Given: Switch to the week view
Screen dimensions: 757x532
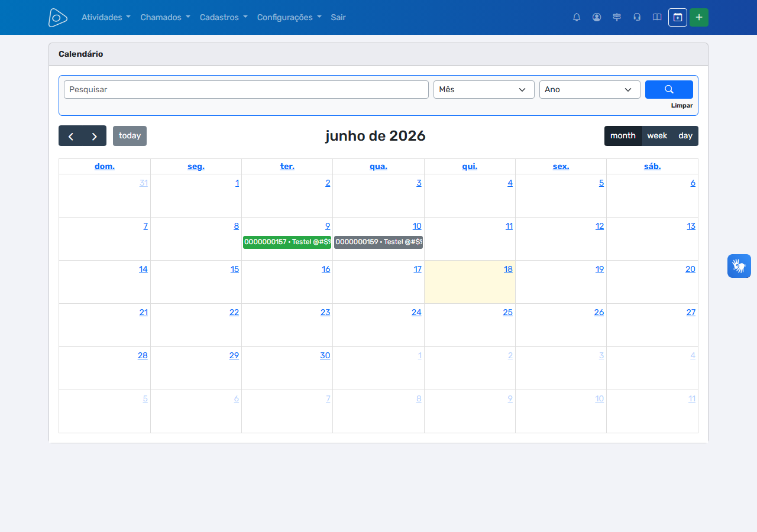Looking at the screenshot, I should coord(657,136).
